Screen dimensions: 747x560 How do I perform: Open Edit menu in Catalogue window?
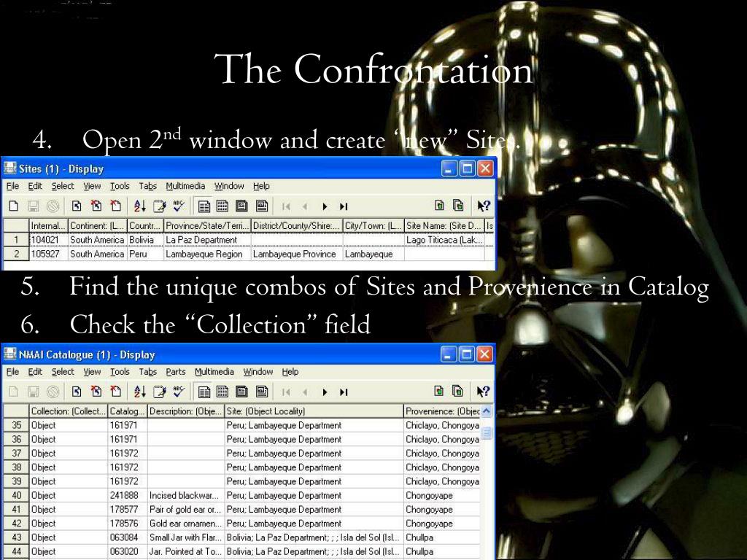pyautogui.click(x=35, y=371)
